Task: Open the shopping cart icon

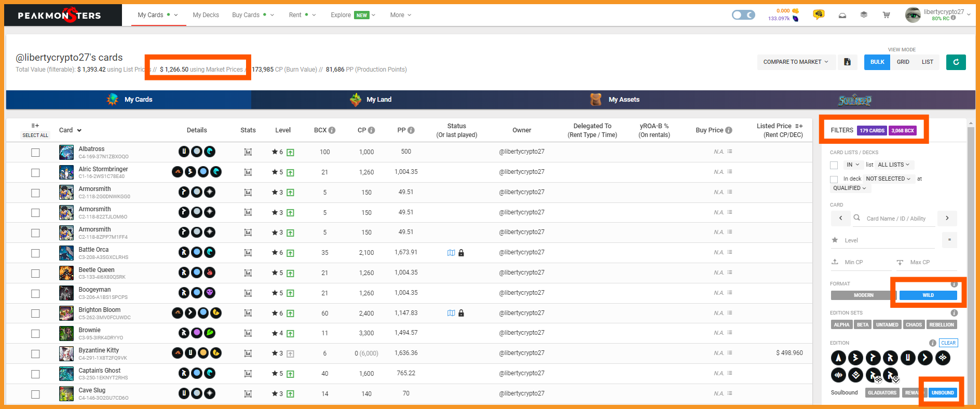Action: tap(886, 15)
